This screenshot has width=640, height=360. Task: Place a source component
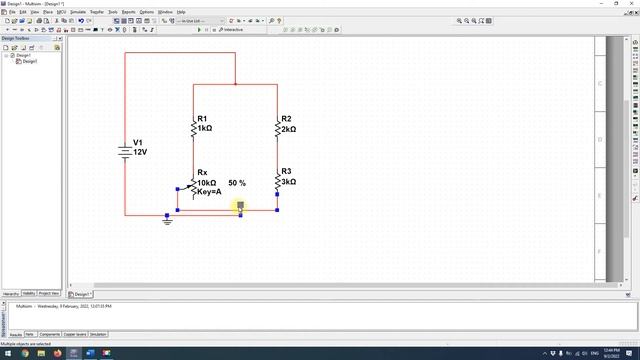point(7,30)
